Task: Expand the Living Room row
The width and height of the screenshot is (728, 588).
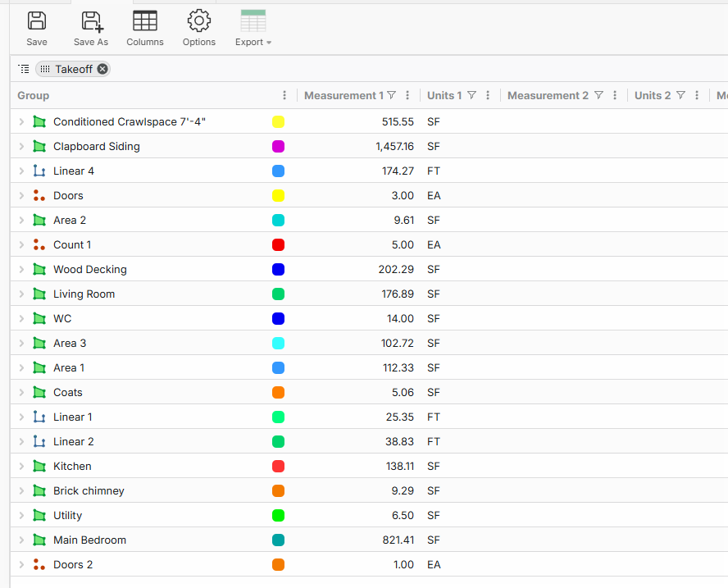Action: (21, 294)
